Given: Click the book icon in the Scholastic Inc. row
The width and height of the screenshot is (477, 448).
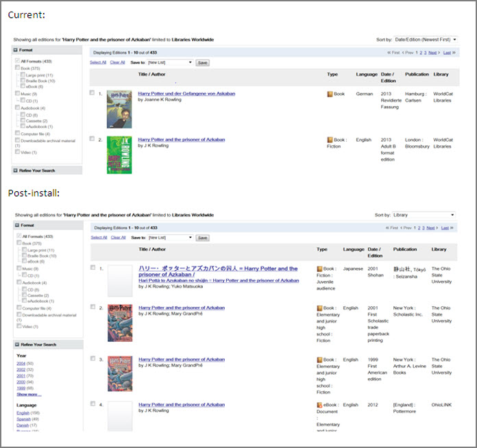Looking at the screenshot, I should [320, 308].
